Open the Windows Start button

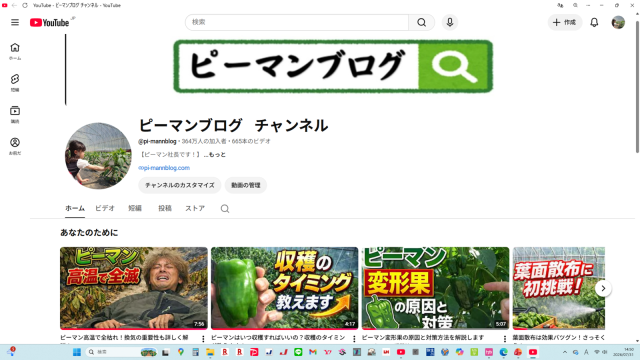tap(77, 352)
